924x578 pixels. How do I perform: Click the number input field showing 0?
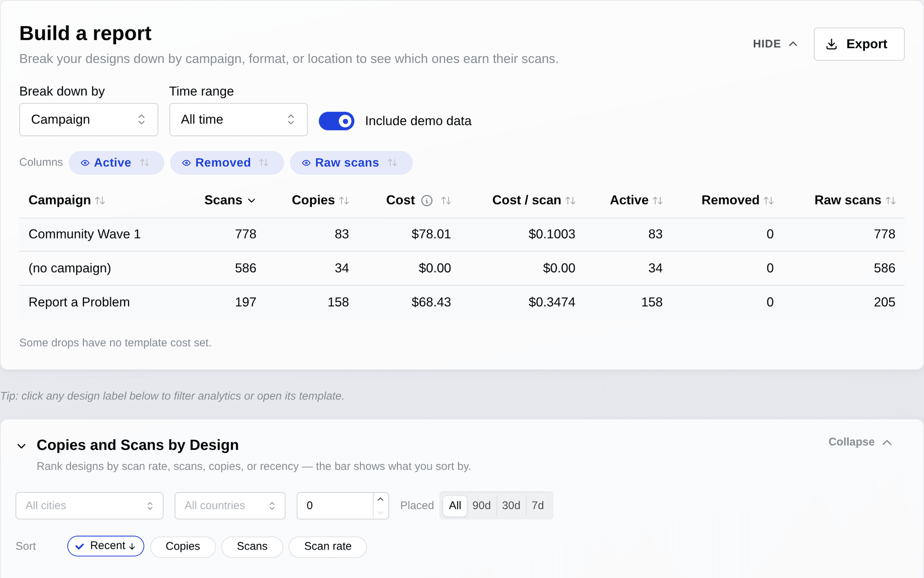[x=335, y=505]
